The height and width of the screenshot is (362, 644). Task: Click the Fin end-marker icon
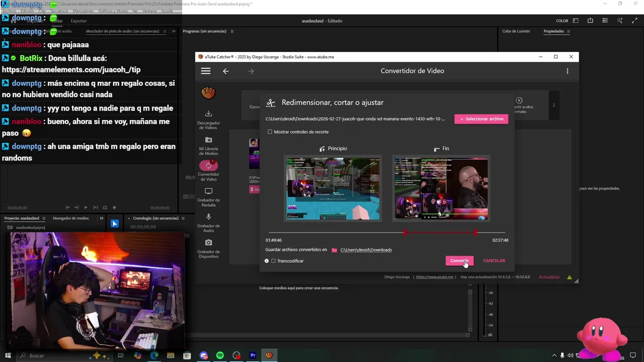(x=437, y=149)
